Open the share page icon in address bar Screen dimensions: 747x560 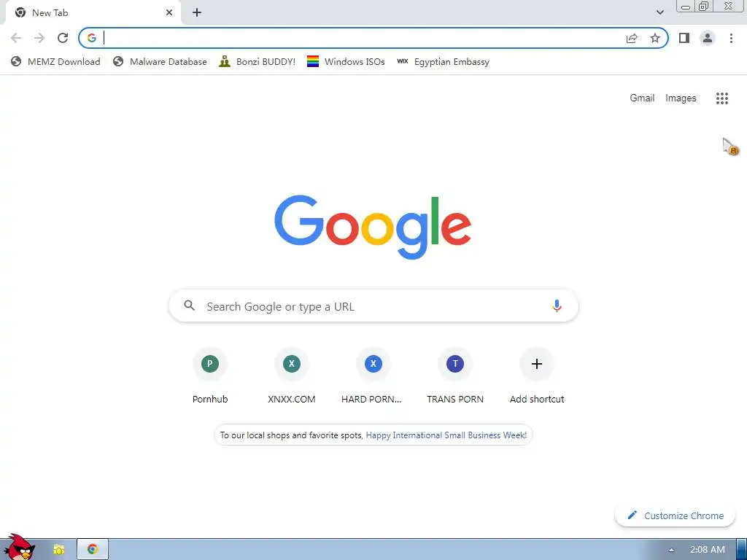click(632, 38)
